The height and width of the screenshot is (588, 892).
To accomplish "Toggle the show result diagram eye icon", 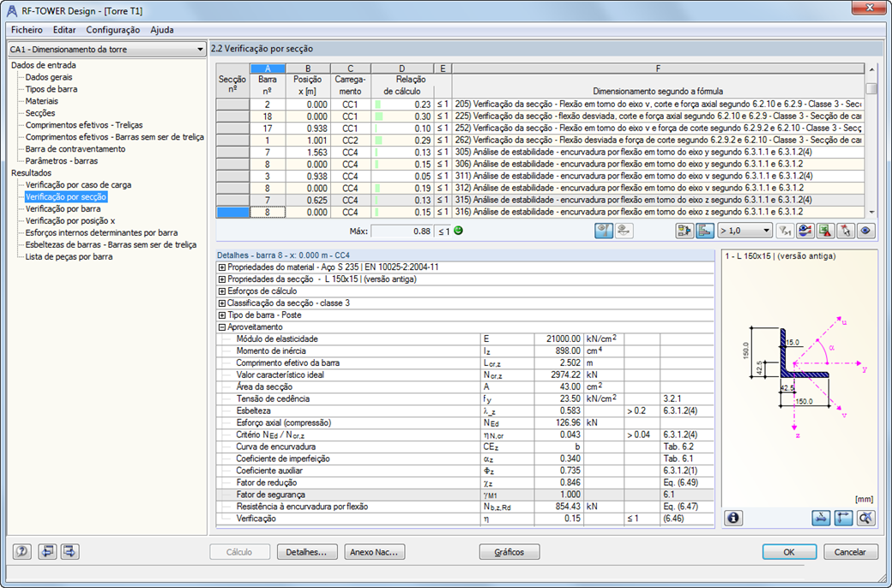I will 604,231.
